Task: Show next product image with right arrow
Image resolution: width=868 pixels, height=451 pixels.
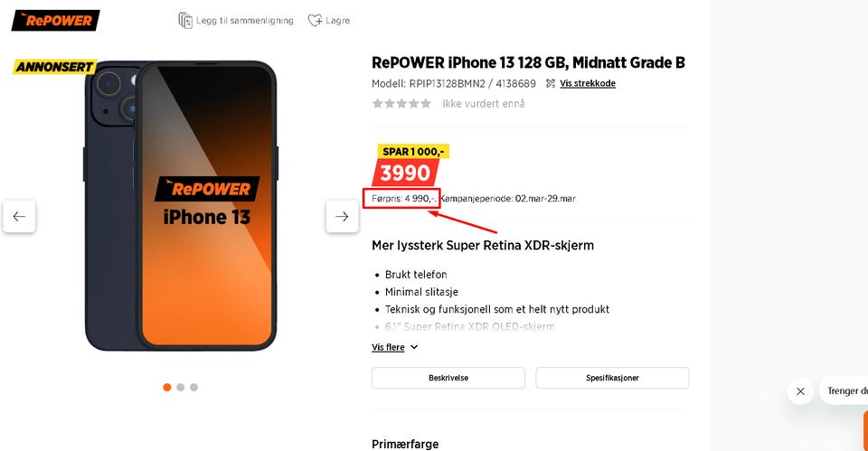Action: coord(342,216)
